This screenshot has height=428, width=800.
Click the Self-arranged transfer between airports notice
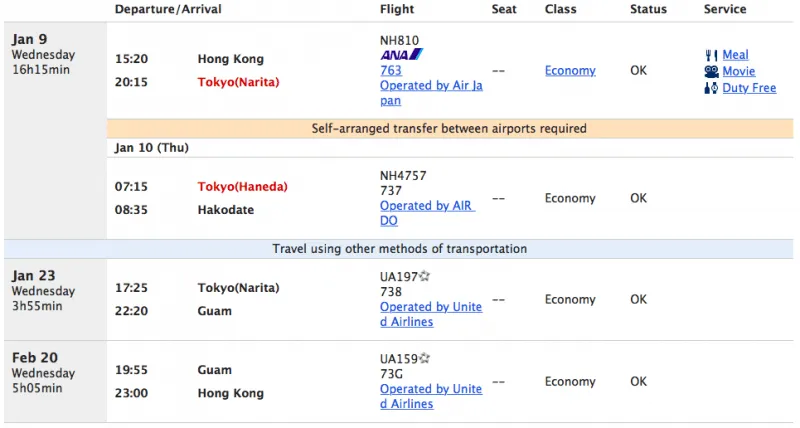(x=449, y=129)
